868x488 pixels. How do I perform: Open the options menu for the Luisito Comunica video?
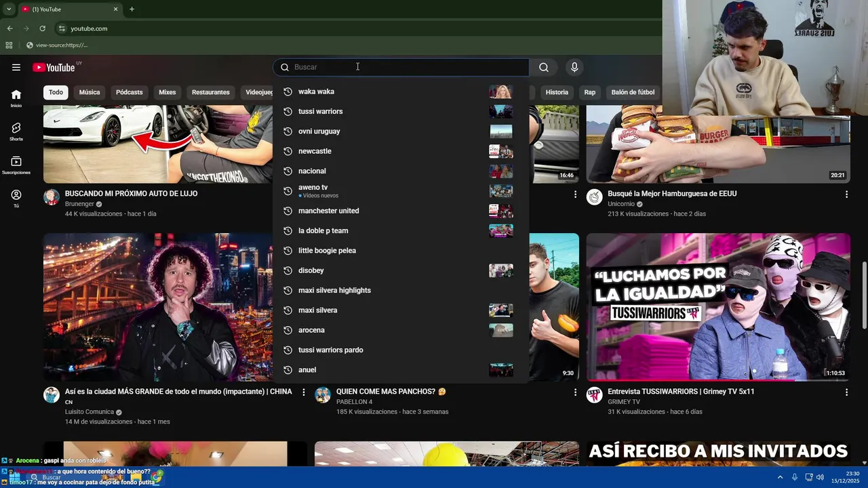(x=304, y=392)
